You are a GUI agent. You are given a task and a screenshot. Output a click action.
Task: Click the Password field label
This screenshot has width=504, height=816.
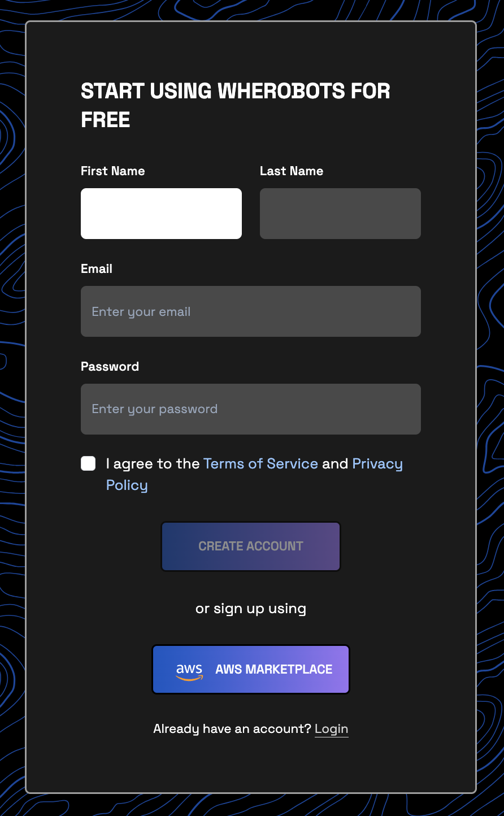(110, 367)
